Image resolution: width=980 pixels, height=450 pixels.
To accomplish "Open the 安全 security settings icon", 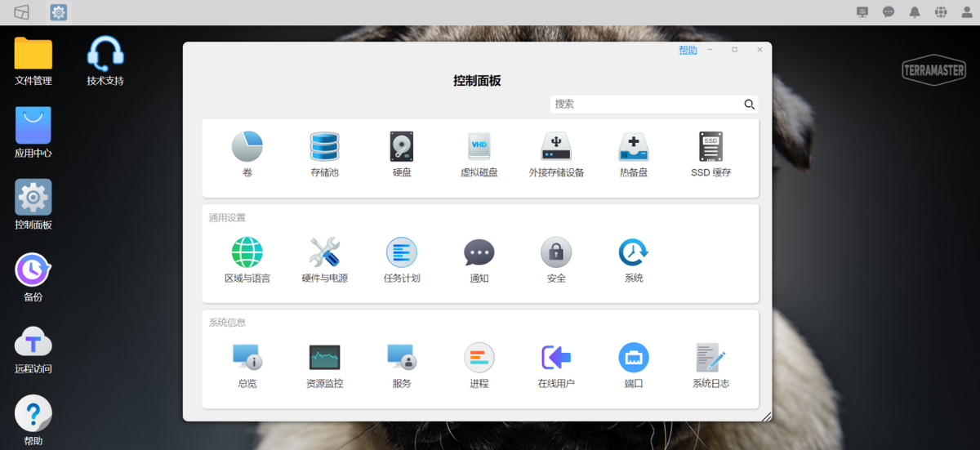I will (556, 252).
